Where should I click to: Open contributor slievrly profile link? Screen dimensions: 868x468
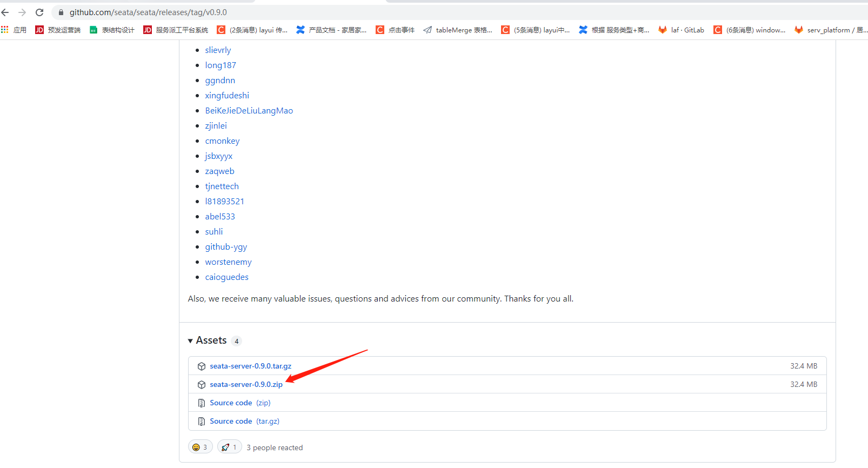pos(218,50)
